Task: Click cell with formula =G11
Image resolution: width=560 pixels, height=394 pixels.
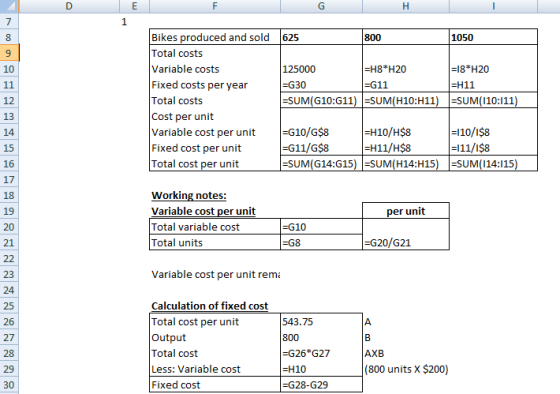Action: pos(406,85)
